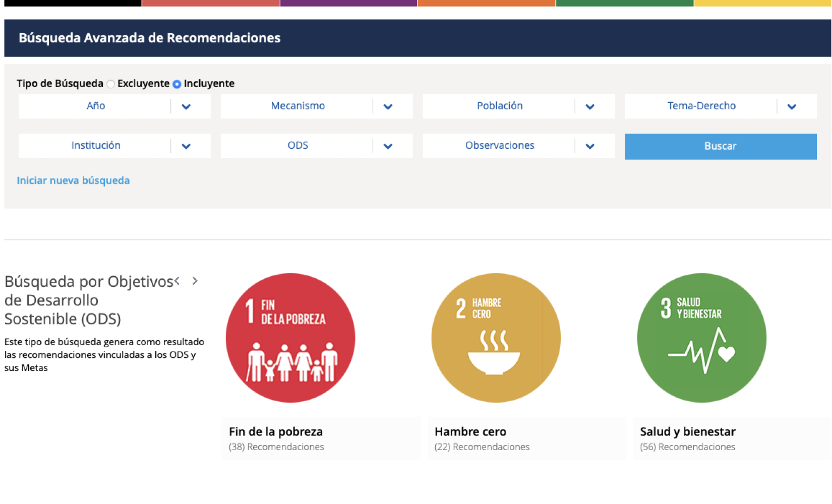Screen dimensions: 832x504
Task: Click the ODS chevron arrow
Action: click(388, 146)
